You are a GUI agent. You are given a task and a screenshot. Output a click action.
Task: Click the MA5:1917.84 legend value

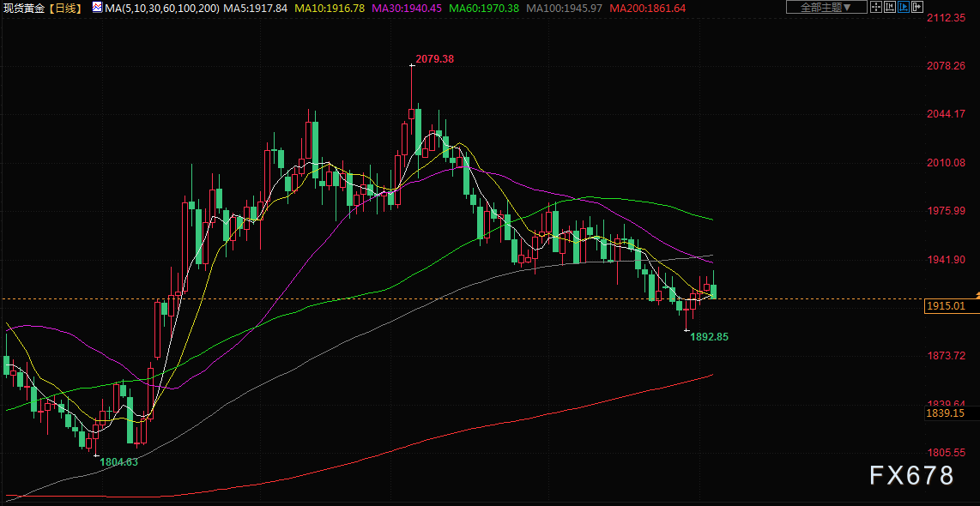pyautogui.click(x=255, y=8)
